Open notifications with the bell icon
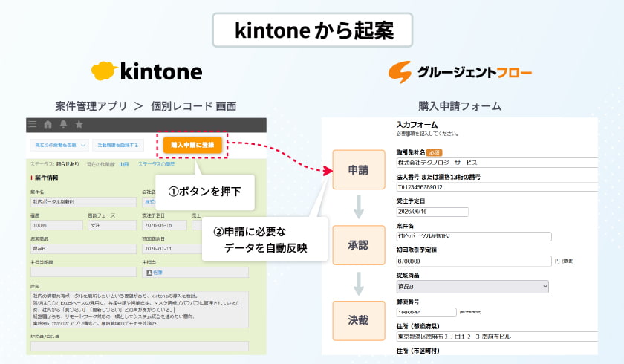Image resolution: width=624 pixels, height=364 pixels. click(63, 124)
